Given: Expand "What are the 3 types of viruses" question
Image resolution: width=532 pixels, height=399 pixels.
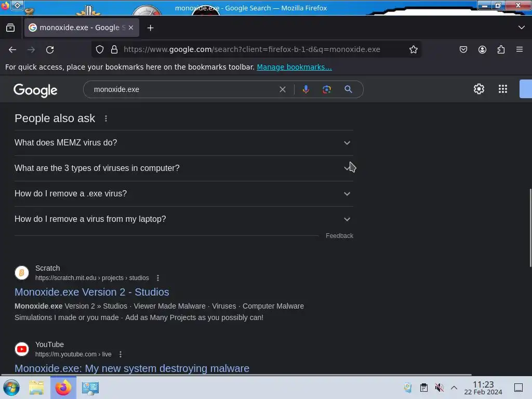Looking at the screenshot, I should (183, 168).
